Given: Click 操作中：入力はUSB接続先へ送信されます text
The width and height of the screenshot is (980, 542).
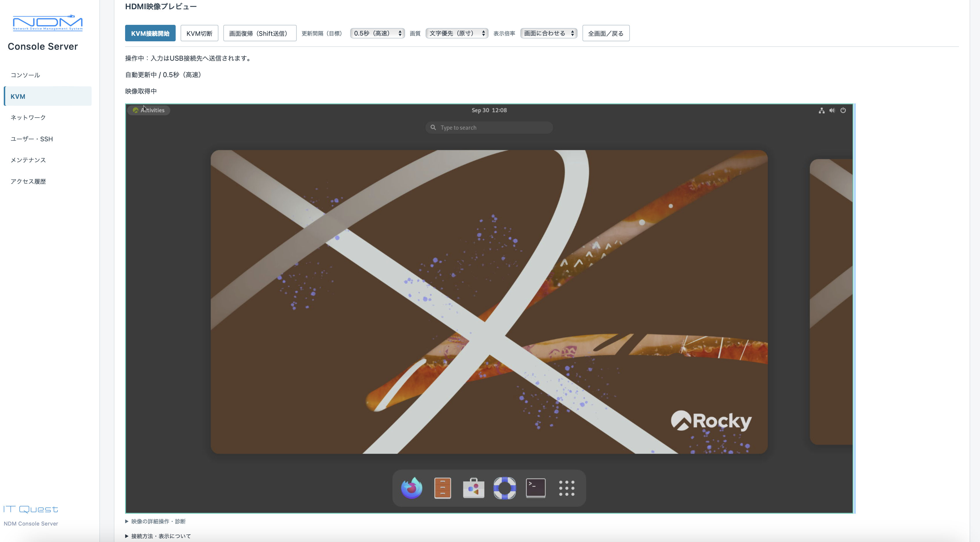Looking at the screenshot, I should pos(189,58).
